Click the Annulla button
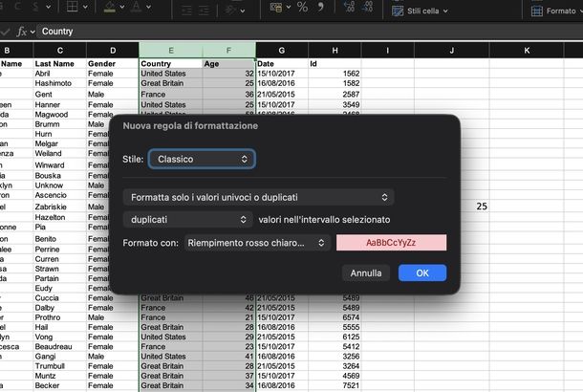 tap(366, 273)
